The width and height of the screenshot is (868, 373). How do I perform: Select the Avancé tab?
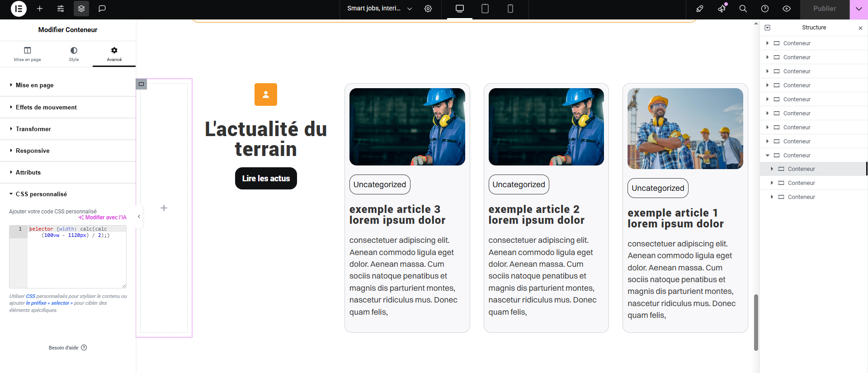(114, 54)
